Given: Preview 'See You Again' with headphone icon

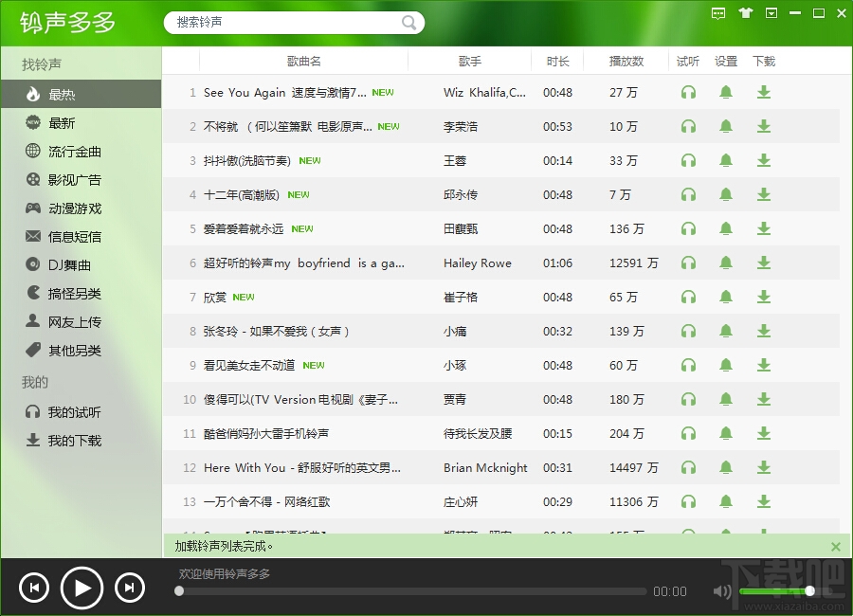Looking at the screenshot, I should (x=688, y=93).
